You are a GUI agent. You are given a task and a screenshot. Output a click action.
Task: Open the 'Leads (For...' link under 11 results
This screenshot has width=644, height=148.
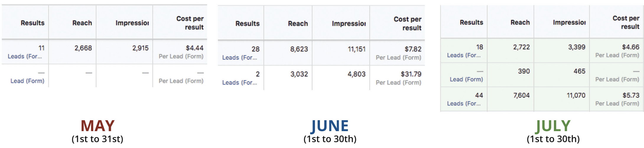[25, 56]
